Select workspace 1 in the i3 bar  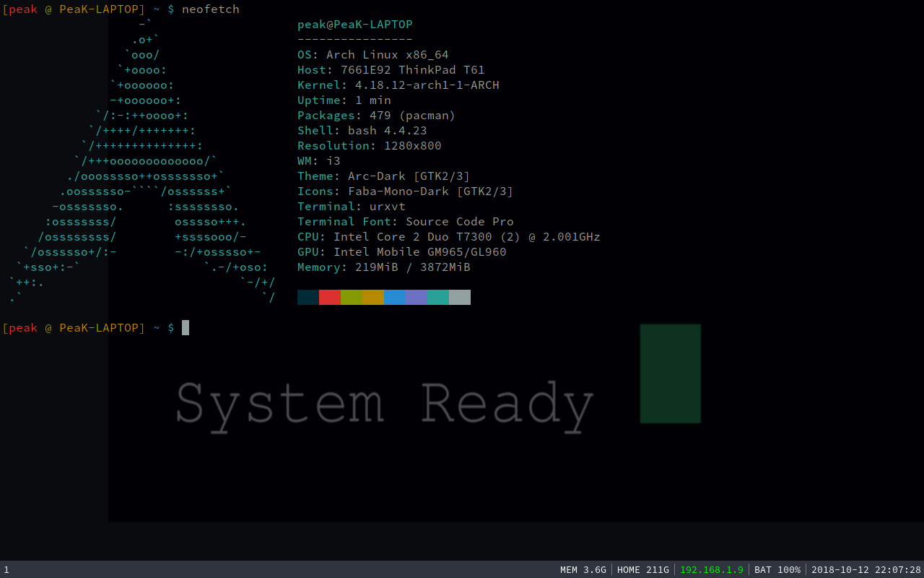pyautogui.click(x=6, y=569)
